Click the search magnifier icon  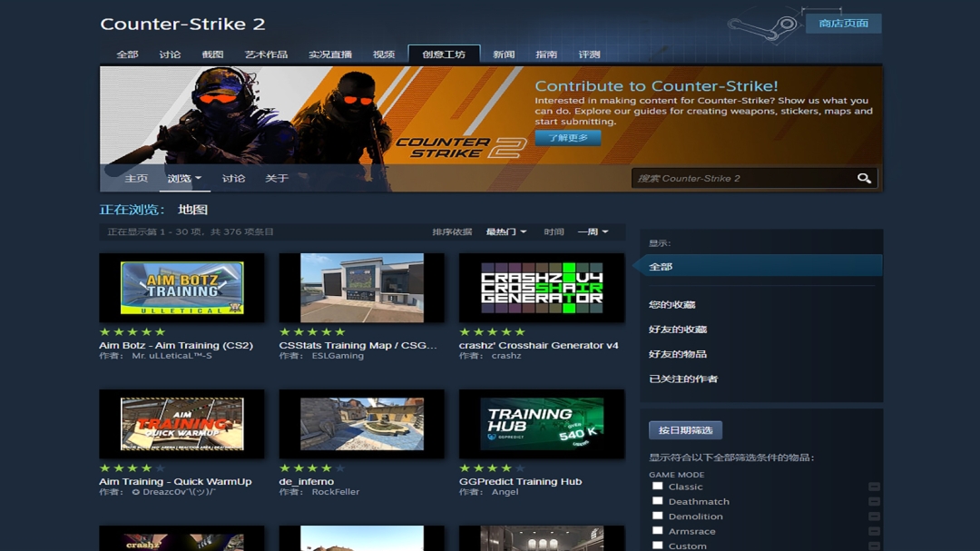tap(864, 178)
